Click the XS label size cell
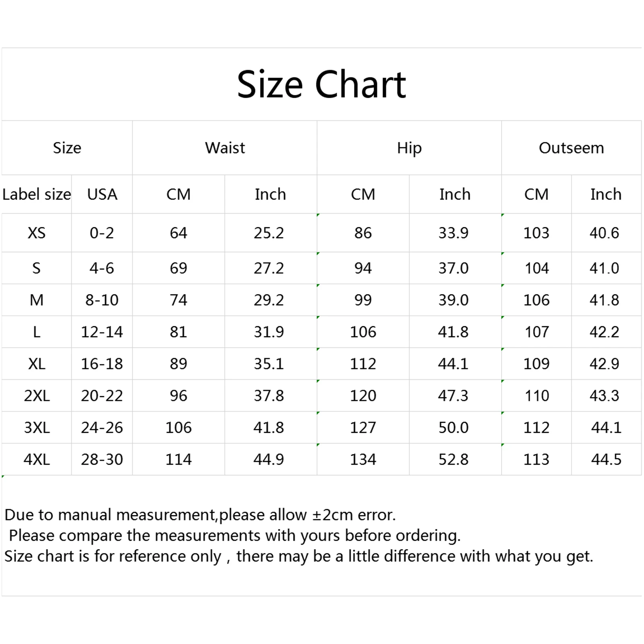This screenshot has height=644, width=644. point(37,233)
